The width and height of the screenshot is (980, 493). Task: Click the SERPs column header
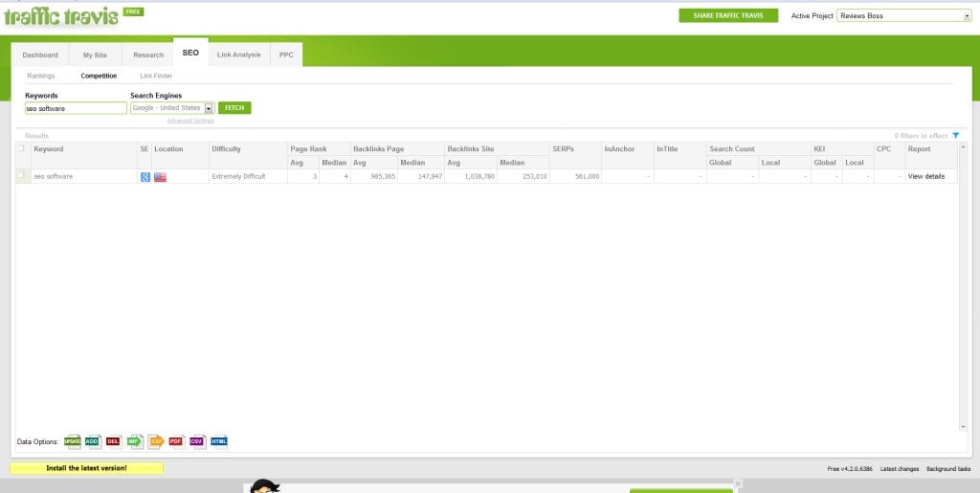563,148
